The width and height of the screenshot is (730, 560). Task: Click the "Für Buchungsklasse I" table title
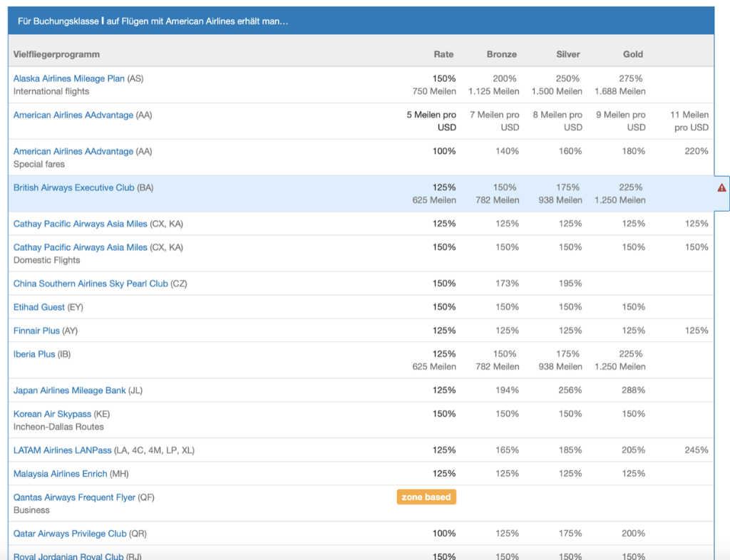pyautogui.click(x=153, y=21)
